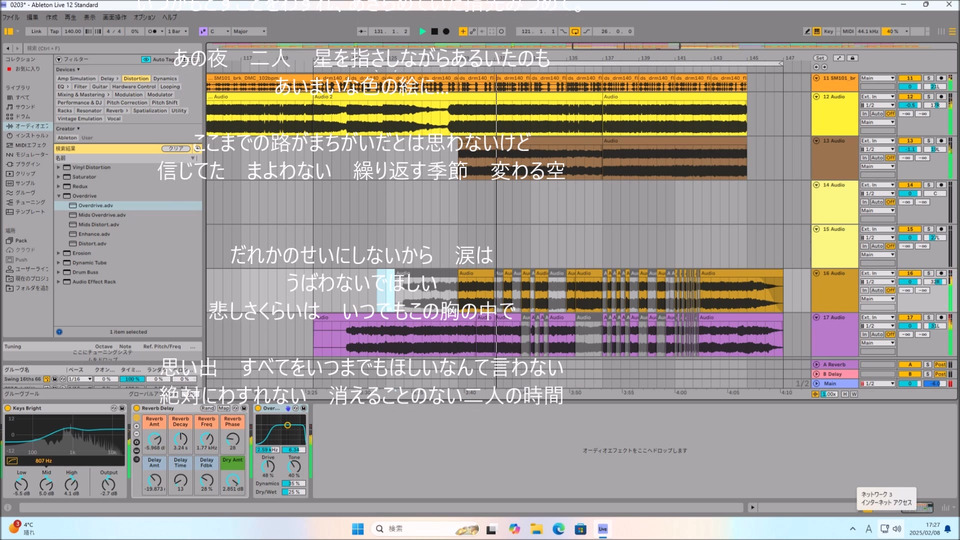Click the Dry/Wet slider on Overdrive

point(292,492)
